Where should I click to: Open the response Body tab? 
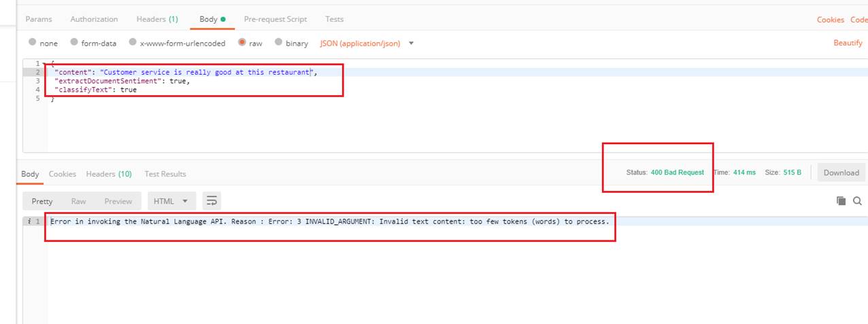30,174
